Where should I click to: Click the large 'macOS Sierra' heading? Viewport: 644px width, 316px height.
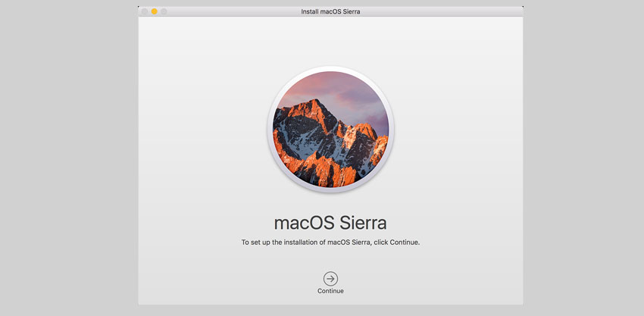tap(330, 223)
